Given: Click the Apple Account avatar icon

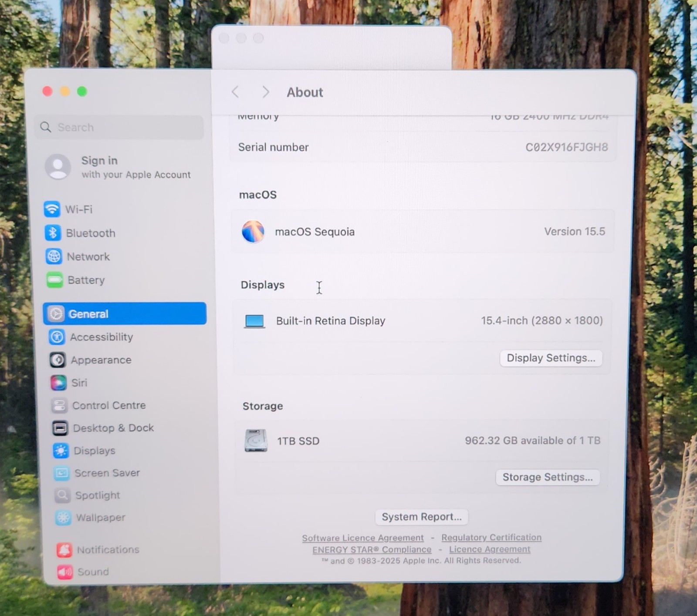Looking at the screenshot, I should [58, 167].
